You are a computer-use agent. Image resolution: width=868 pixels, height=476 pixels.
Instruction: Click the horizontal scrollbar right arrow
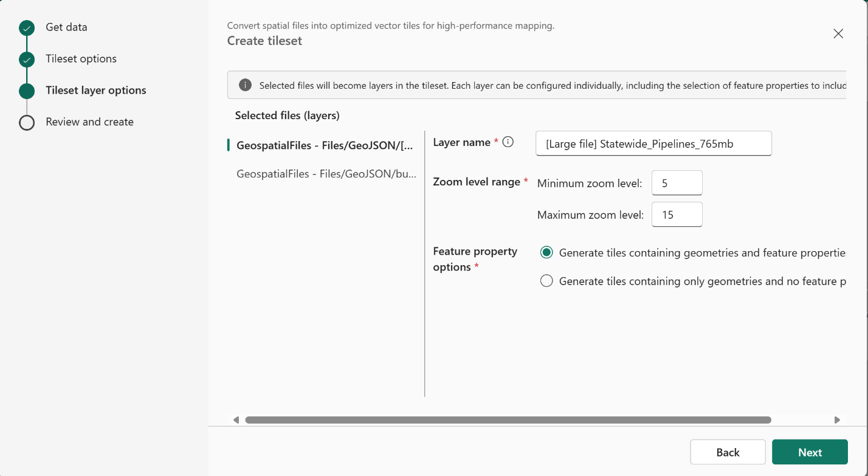pyautogui.click(x=838, y=419)
